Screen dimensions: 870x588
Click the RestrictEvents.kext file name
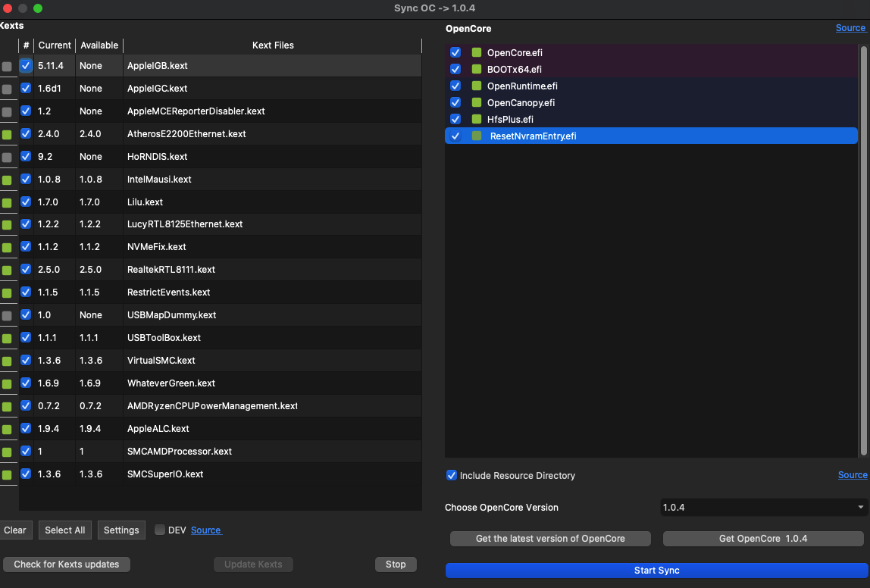(169, 292)
